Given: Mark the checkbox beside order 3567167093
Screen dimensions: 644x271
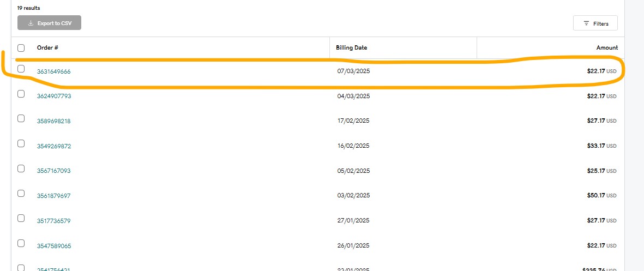Looking at the screenshot, I should (21, 168).
